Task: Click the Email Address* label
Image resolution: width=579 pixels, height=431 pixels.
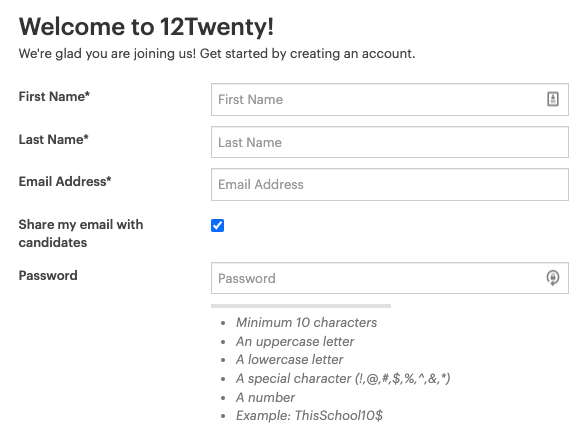Action: [x=65, y=181]
